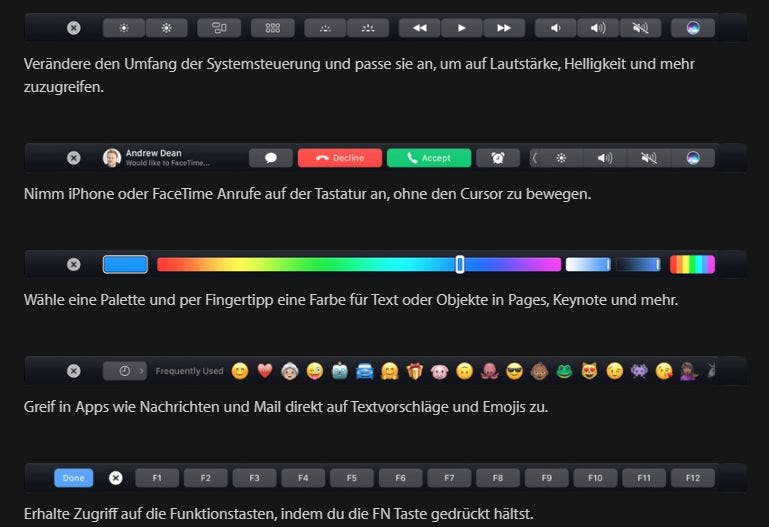
Task: Close the emoji Touch Bar
Action: click(x=74, y=371)
